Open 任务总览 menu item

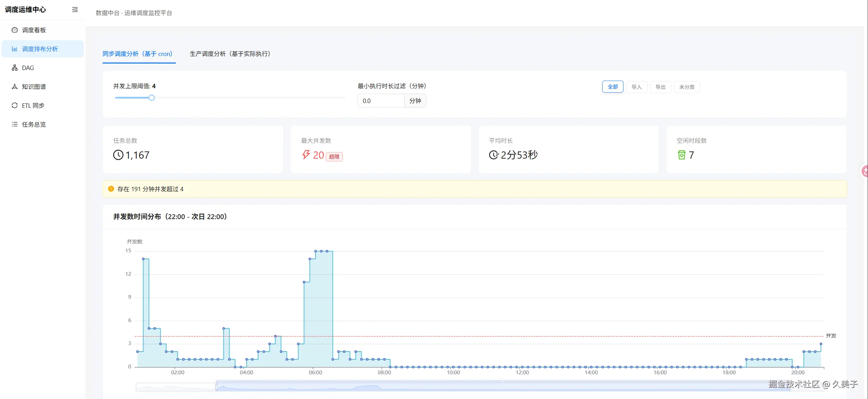[x=43, y=124]
